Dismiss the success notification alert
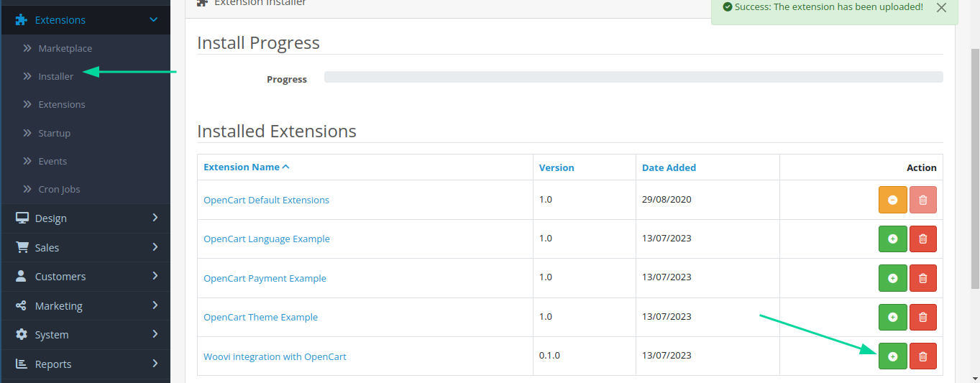The image size is (980, 383). point(941,7)
